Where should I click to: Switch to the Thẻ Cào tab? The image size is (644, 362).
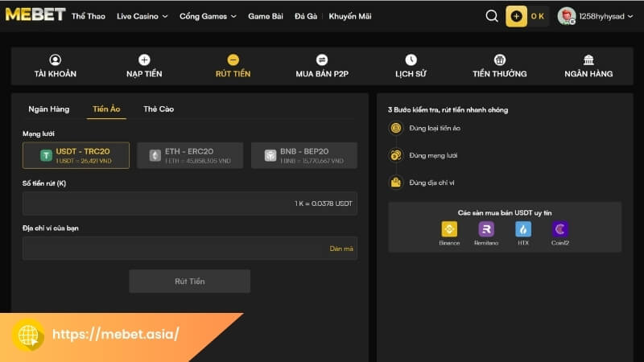(159, 109)
